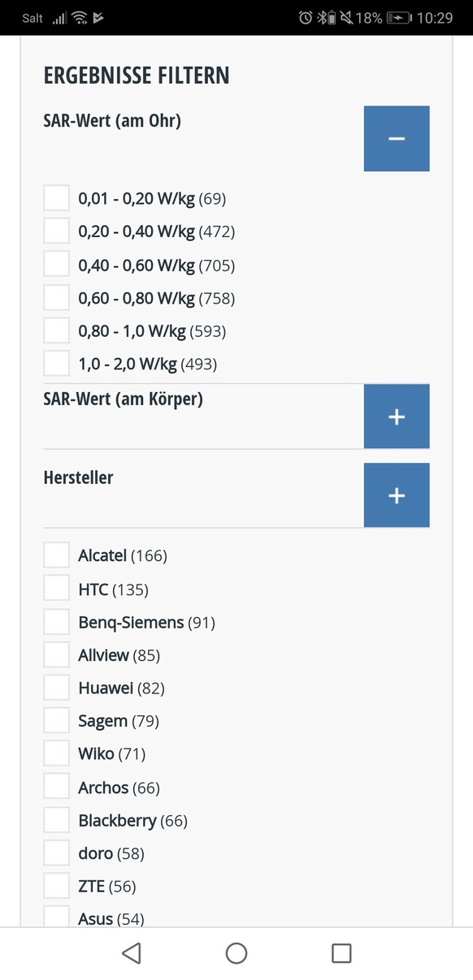Expand the SAR-Wert (am Körper) filter
Image resolution: width=473 pixels, height=980 pixels.
tap(397, 417)
